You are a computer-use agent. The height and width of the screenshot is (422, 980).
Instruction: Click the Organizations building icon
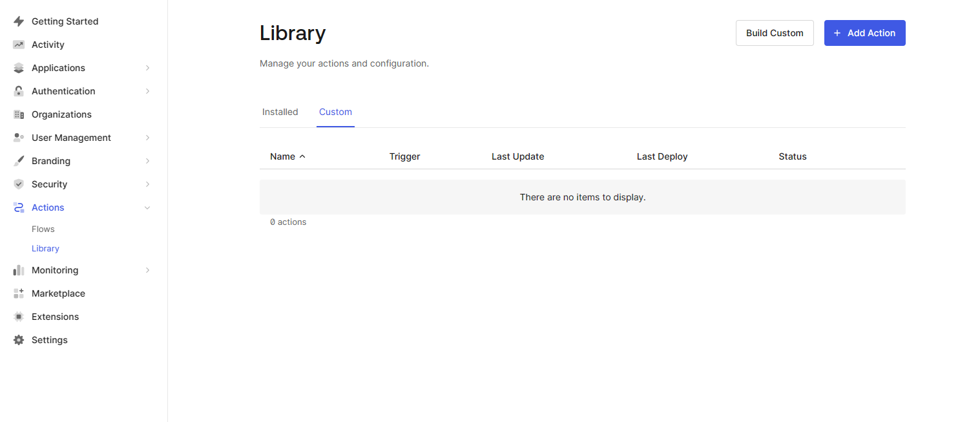[19, 114]
